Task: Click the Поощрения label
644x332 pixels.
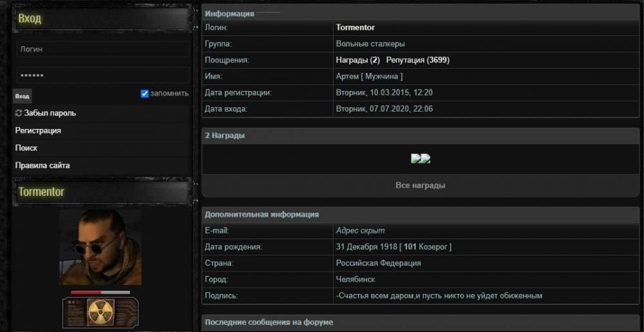Action: [x=227, y=60]
